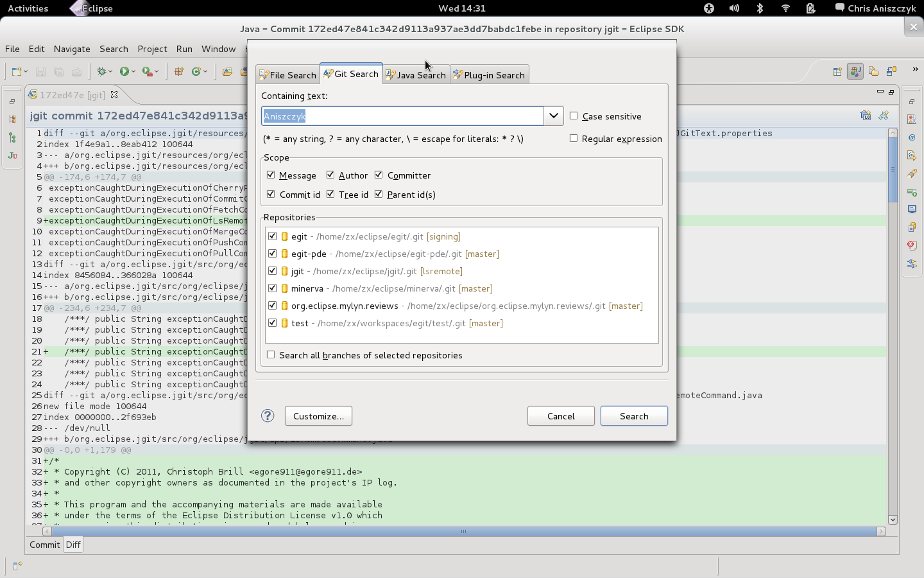The image size is (924, 578).
Task: Uncheck the Message scope checkbox
Action: [x=271, y=175]
